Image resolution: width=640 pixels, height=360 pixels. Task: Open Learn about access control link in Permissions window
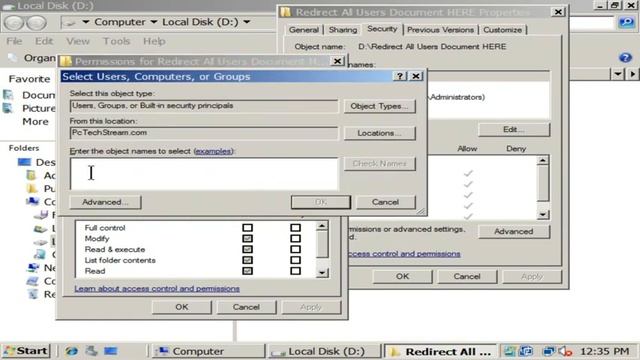point(157,289)
